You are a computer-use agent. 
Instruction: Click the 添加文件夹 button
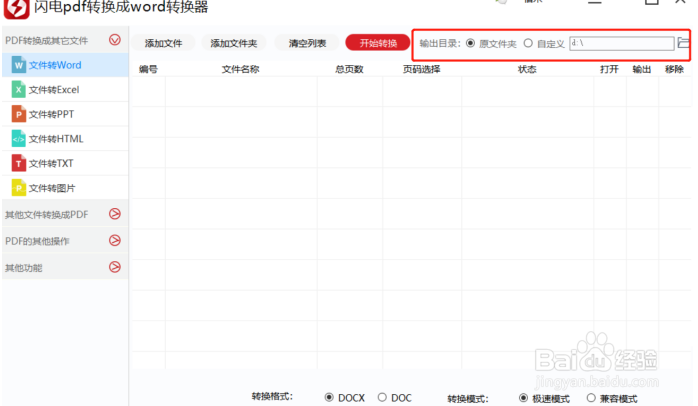(234, 43)
